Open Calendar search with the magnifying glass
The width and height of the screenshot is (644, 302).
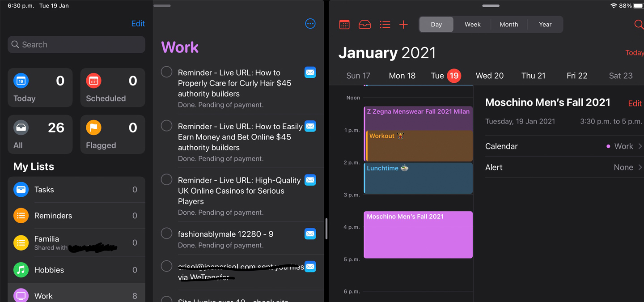click(x=639, y=25)
